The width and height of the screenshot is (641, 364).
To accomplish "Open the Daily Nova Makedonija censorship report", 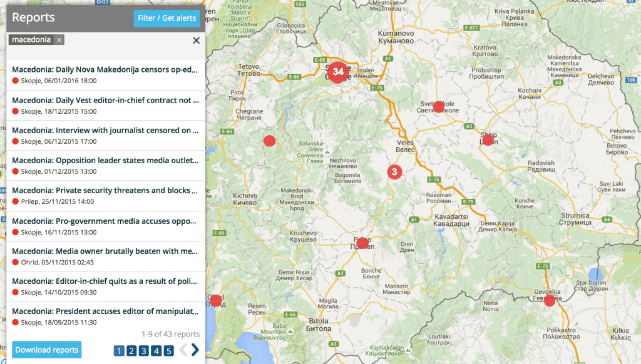I will point(105,69).
